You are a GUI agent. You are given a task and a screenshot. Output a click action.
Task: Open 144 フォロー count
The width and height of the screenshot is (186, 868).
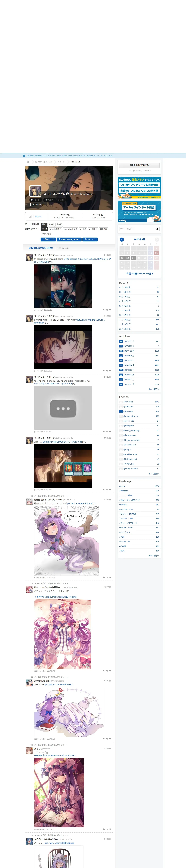(35, 200)
